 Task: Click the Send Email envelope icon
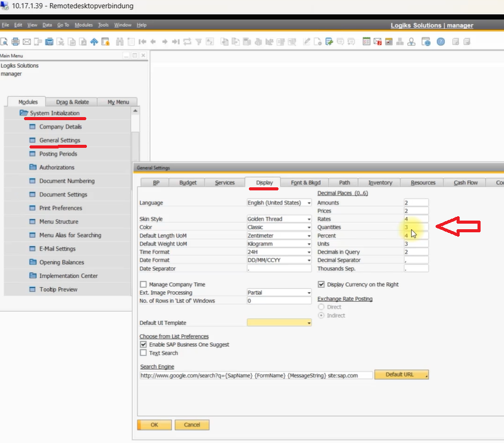[26, 42]
